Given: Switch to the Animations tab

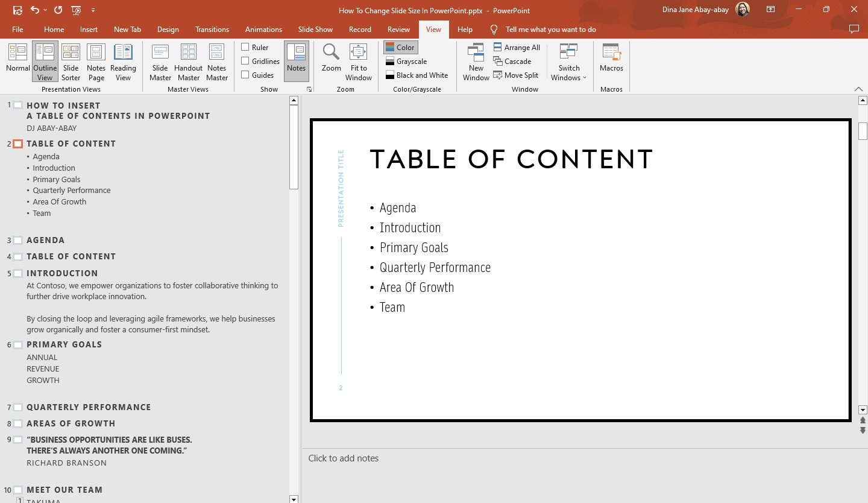Looking at the screenshot, I should pos(263,29).
